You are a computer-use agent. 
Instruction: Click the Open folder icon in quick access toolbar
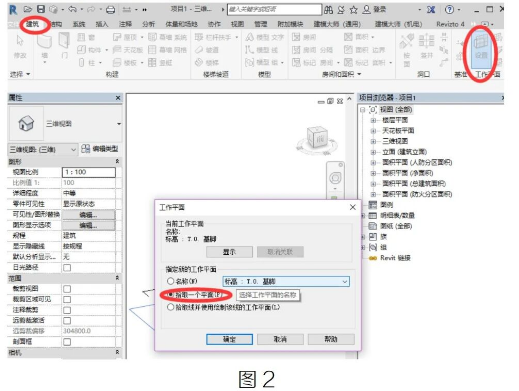tap(28, 9)
